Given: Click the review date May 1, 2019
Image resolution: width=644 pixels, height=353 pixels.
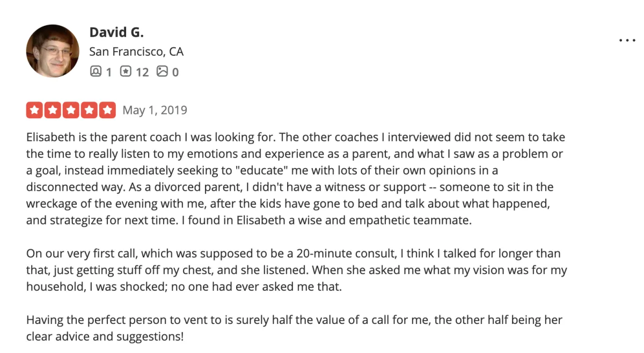Looking at the screenshot, I should (155, 110).
